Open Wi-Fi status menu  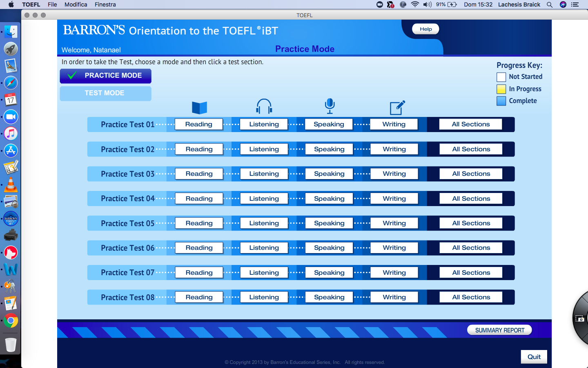(415, 4)
